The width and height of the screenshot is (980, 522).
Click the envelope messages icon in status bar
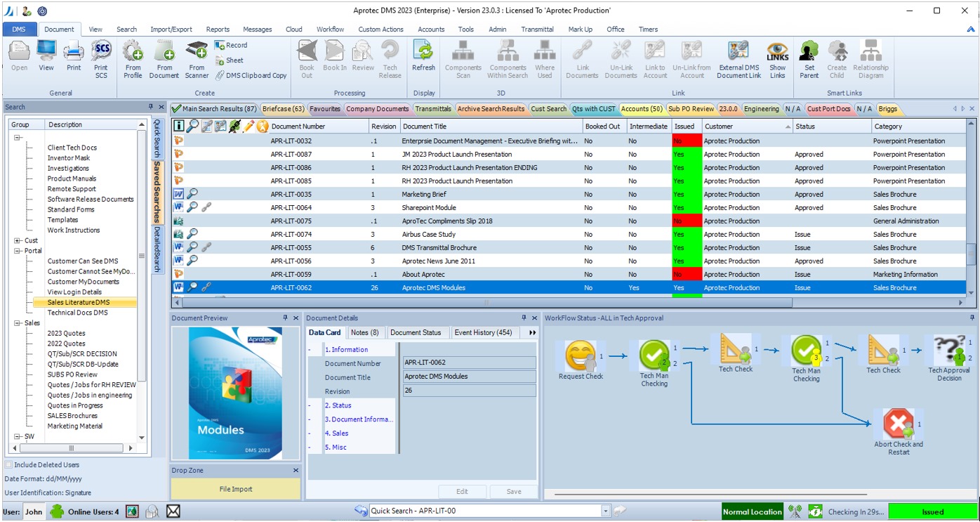point(173,511)
